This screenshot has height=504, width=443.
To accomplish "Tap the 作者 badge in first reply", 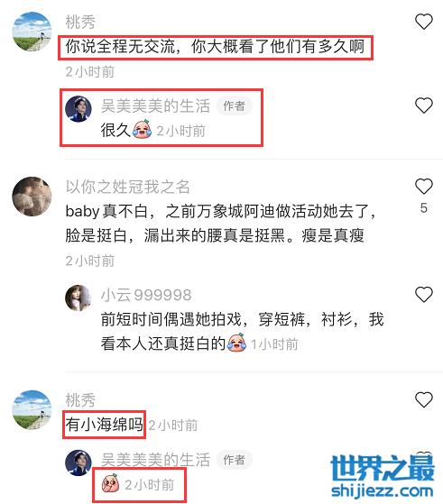I will pos(235,105).
